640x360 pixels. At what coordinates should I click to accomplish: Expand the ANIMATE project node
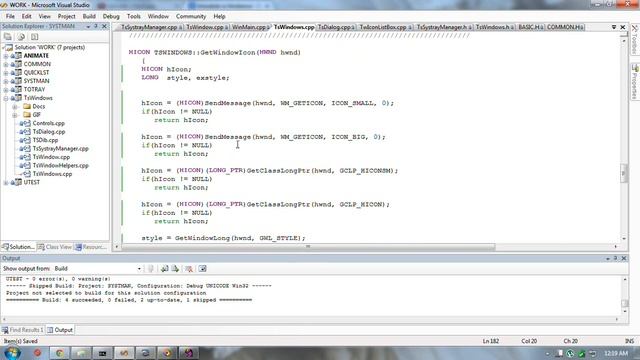coord(6,56)
